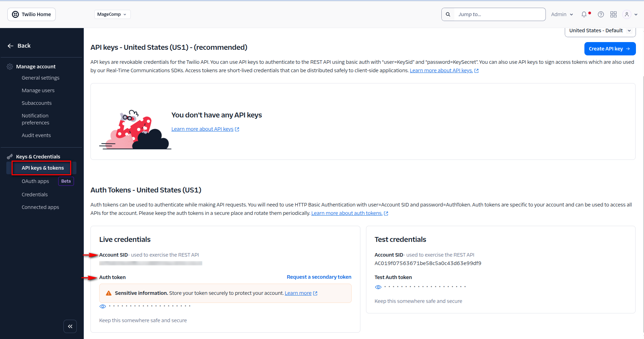Select API keys & tokens in sidebar
Image resolution: width=644 pixels, height=339 pixels.
[43, 168]
